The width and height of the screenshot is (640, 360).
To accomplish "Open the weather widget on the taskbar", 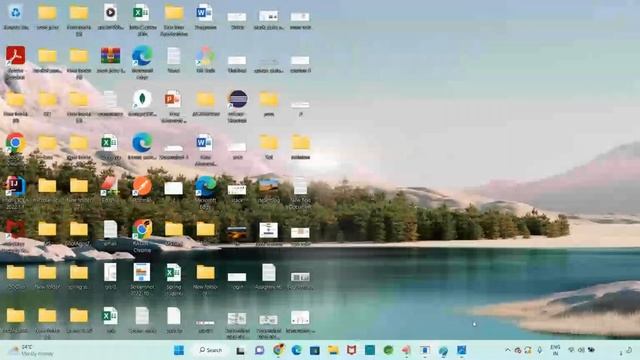I will point(32,350).
